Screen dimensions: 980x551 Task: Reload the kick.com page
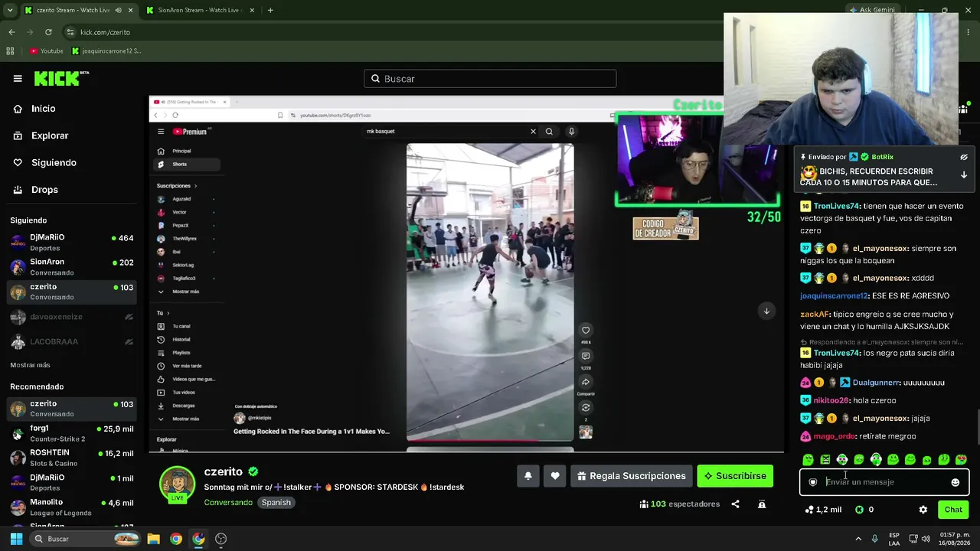(48, 32)
